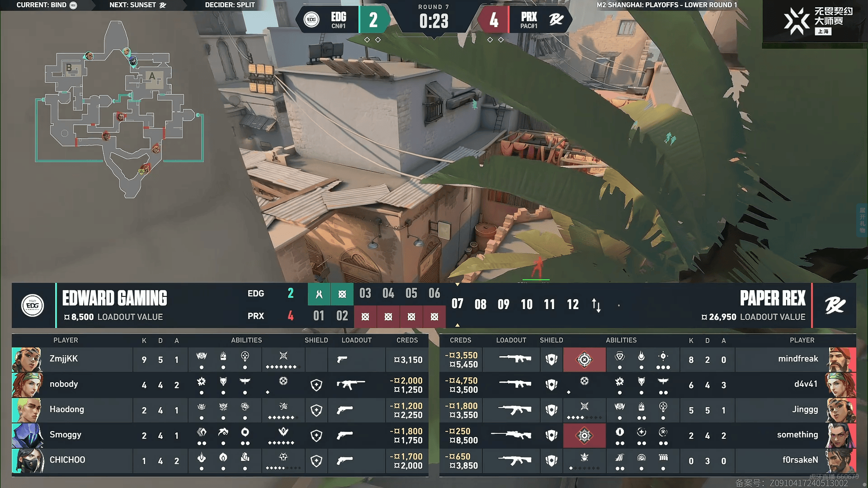
Task: Click PRX's 26,950 loadout value
Action: coord(719,317)
